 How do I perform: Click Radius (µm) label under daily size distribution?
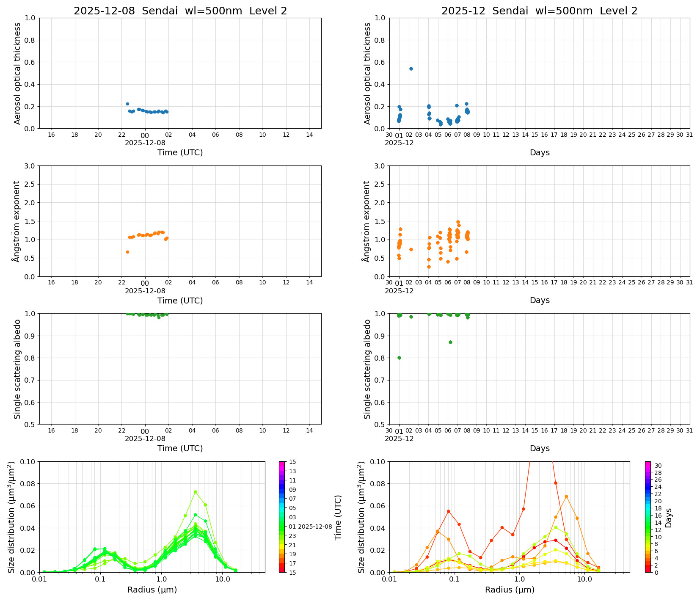152,590
